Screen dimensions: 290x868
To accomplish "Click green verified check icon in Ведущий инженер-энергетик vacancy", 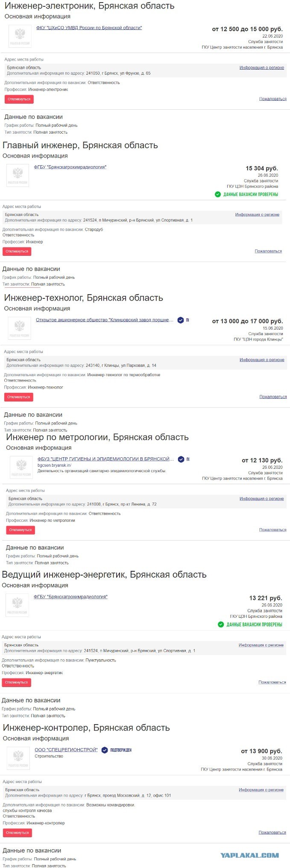I will coord(221,624).
